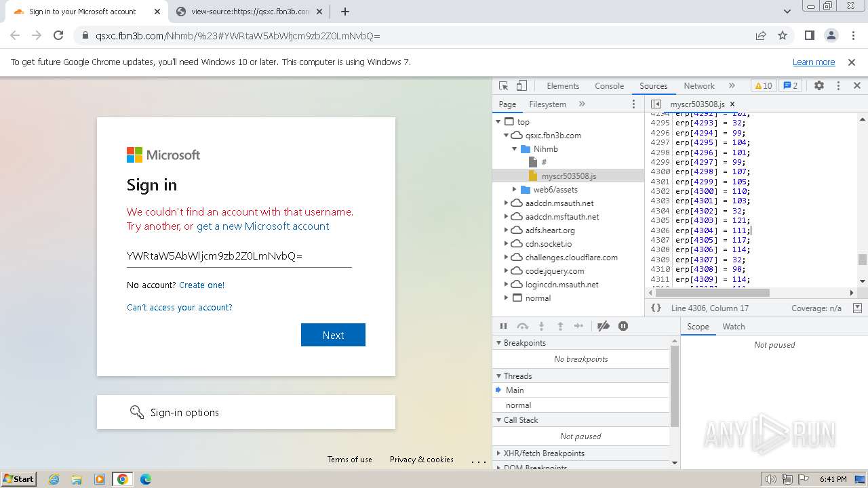The width and height of the screenshot is (868, 488).
Task: Expand XHR/fetch Breakpoints section
Action: click(x=581, y=453)
